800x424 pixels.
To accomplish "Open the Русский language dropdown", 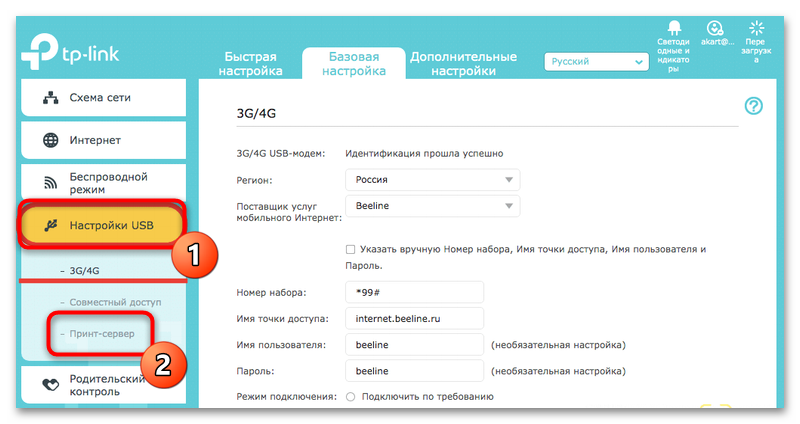I will [x=596, y=62].
